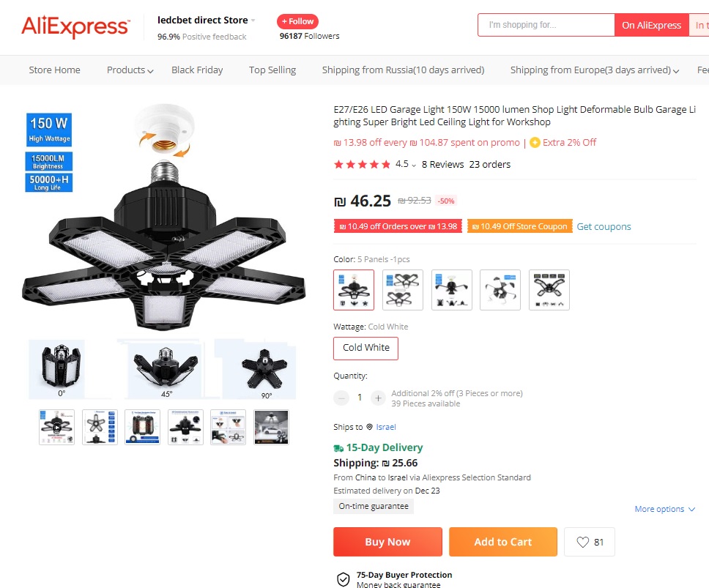The image size is (709, 588).
Task: Open the rating breakdown chevron next to 4.5
Action: pos(413,165)
